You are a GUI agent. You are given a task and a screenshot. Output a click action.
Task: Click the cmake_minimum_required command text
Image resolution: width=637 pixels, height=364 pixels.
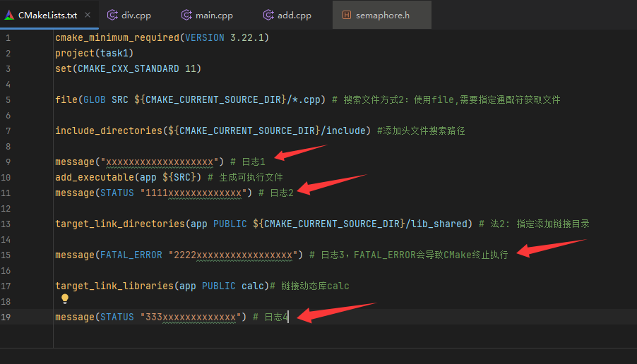117,37
